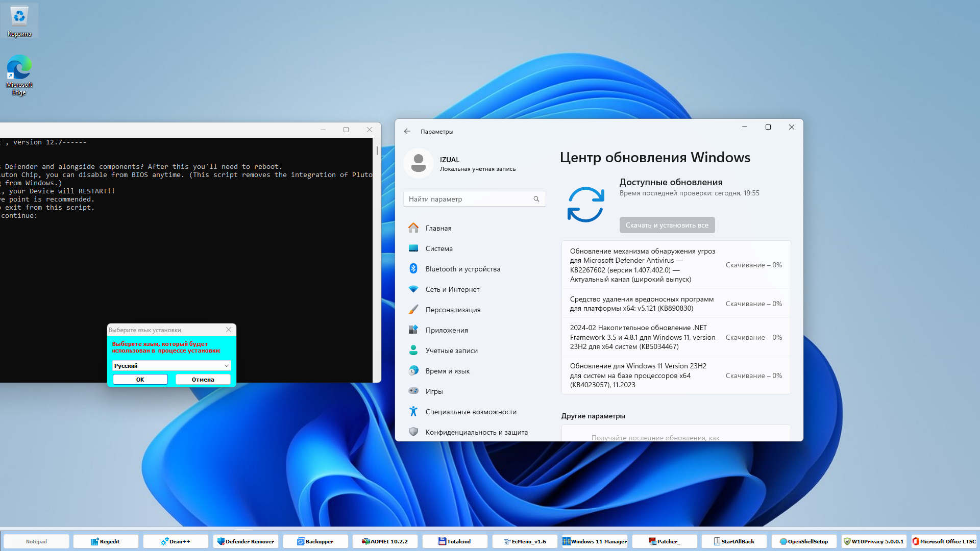
Task: Click the Defender Antivirus KB2267602 update entry
Action: tap(676, 265)
